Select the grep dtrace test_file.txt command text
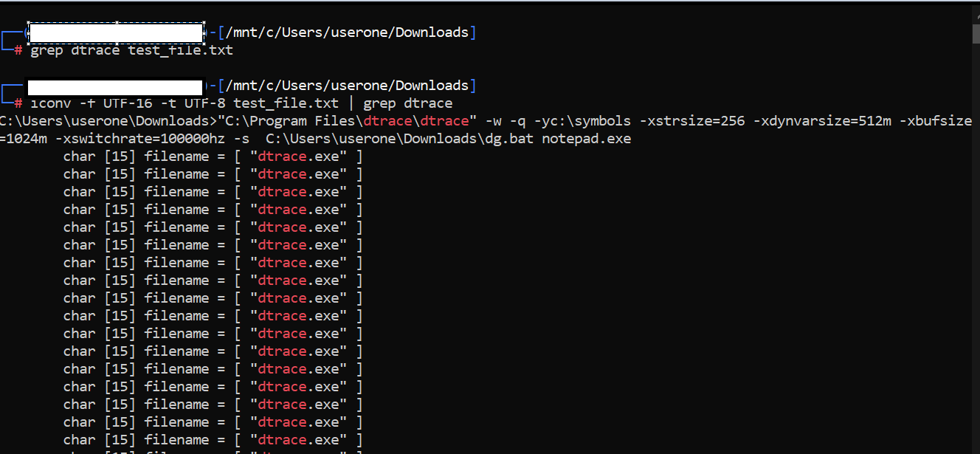 [x=131, y=49]
